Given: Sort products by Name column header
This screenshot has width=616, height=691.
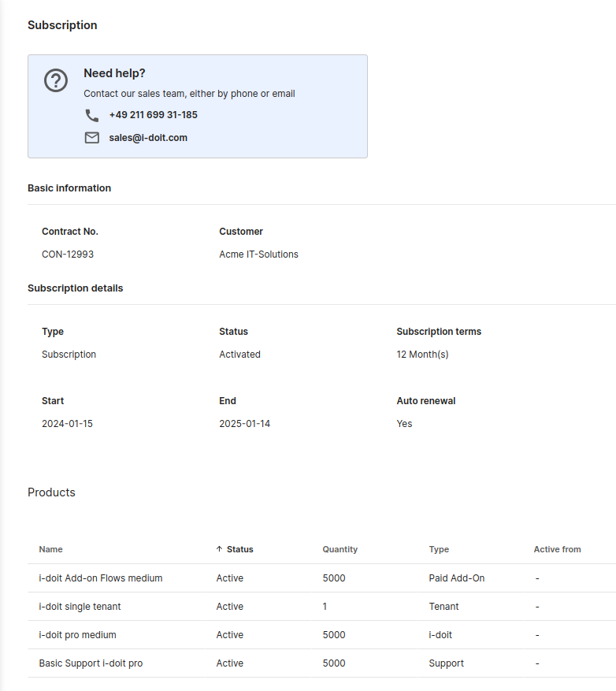Looking at the screenshot, I should click(51, 549).
